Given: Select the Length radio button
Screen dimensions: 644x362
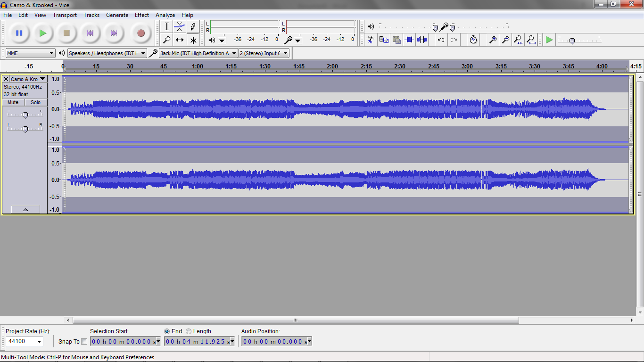Looking at the screenshot, I should (189, 331).
